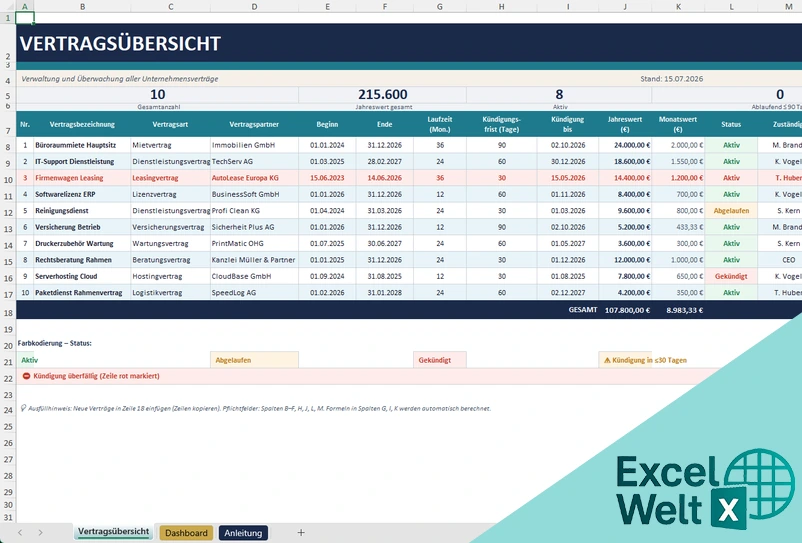This screenshot has width=802, height=543.
Task: Click the Aktiv count value 8
Action: tap(559, 95)
